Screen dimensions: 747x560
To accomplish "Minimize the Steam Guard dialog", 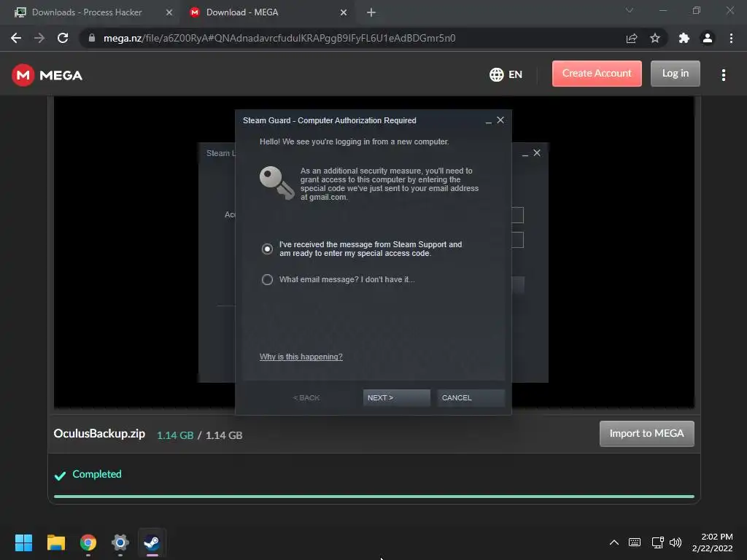I will point(488,121).
